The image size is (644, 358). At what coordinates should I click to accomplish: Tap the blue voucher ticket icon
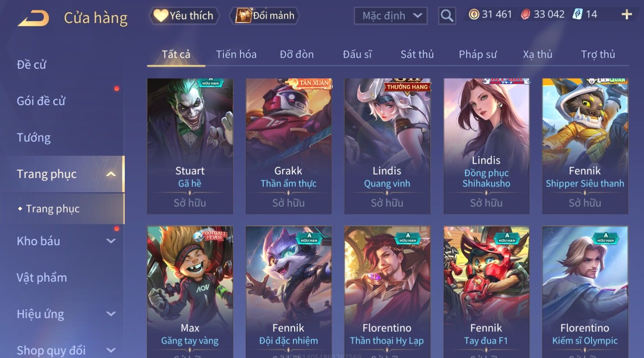(578, 15)
